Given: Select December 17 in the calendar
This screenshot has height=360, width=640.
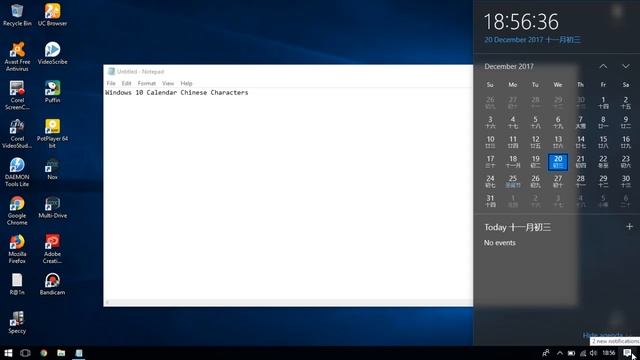Looking at the screenshot, I should click(x=490, y=162).
